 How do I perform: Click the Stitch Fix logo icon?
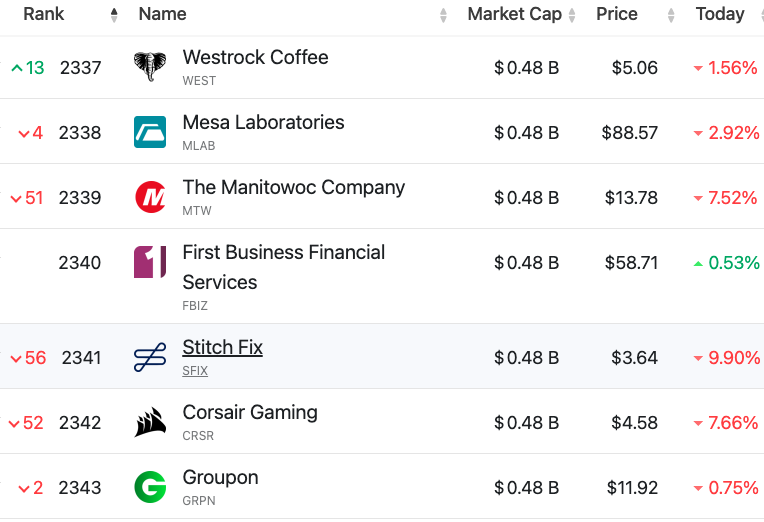coord(150,357)
